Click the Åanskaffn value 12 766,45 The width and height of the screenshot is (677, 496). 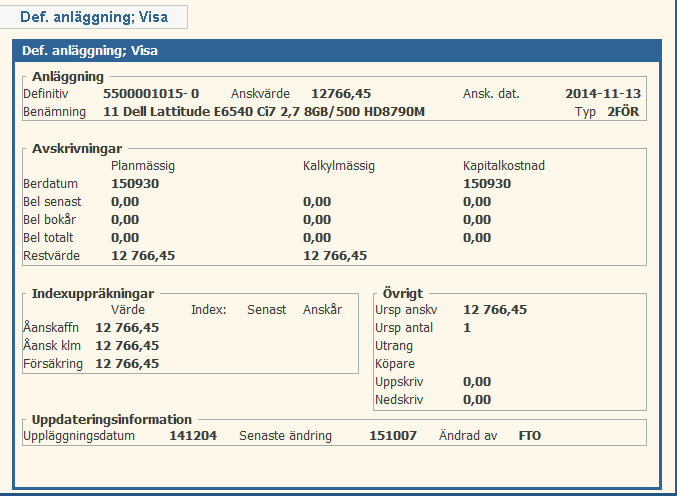(x=127, y=328)
